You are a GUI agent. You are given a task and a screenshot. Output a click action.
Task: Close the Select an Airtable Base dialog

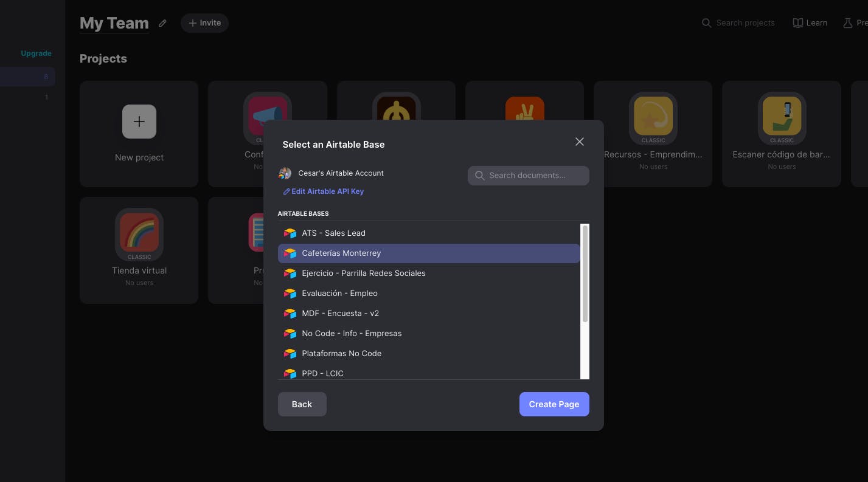[x=579, y=142]
